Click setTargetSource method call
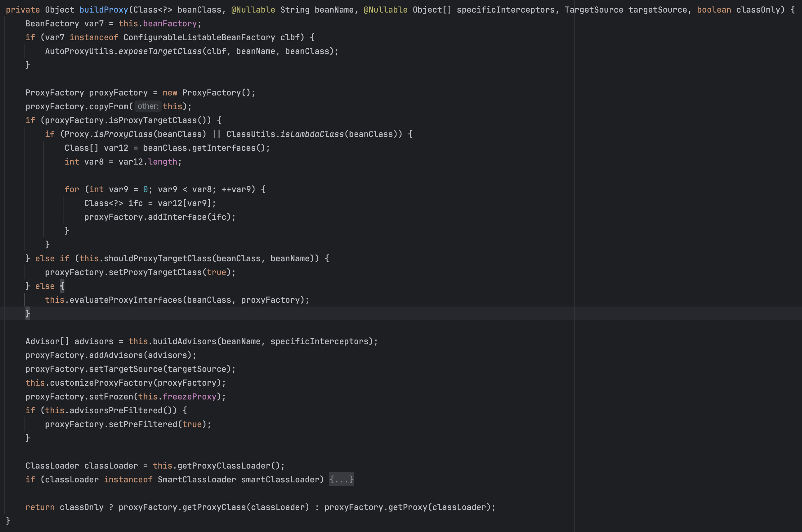The height and width of the screenshot is (532, 802). (x=126, y=369)
